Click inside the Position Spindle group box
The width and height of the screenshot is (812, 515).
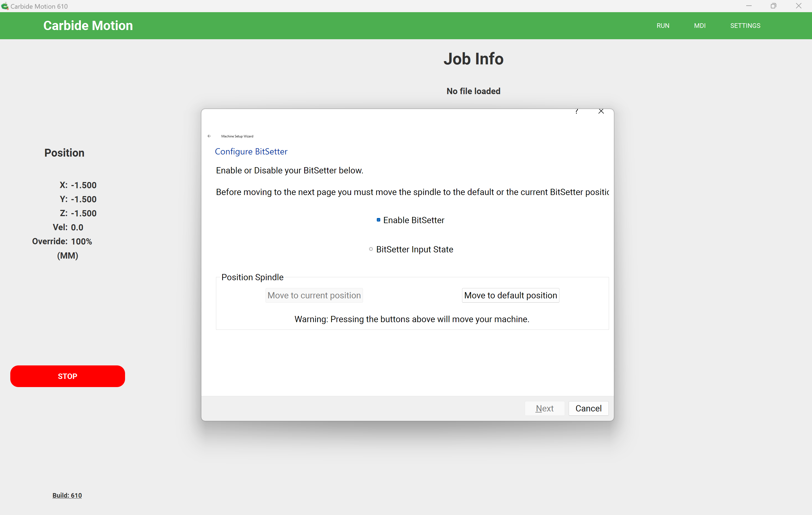click(411, 303)
